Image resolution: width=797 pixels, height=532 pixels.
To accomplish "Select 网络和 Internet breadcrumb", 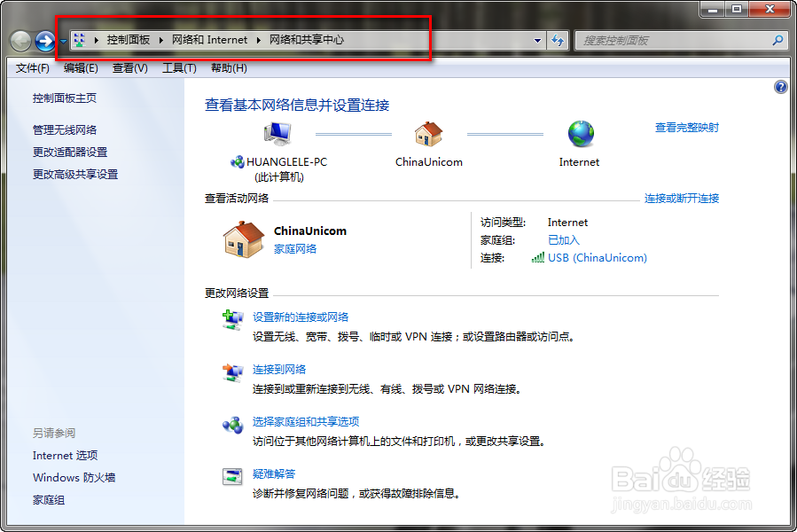I will pyautogui.click(x=209, y=40).
